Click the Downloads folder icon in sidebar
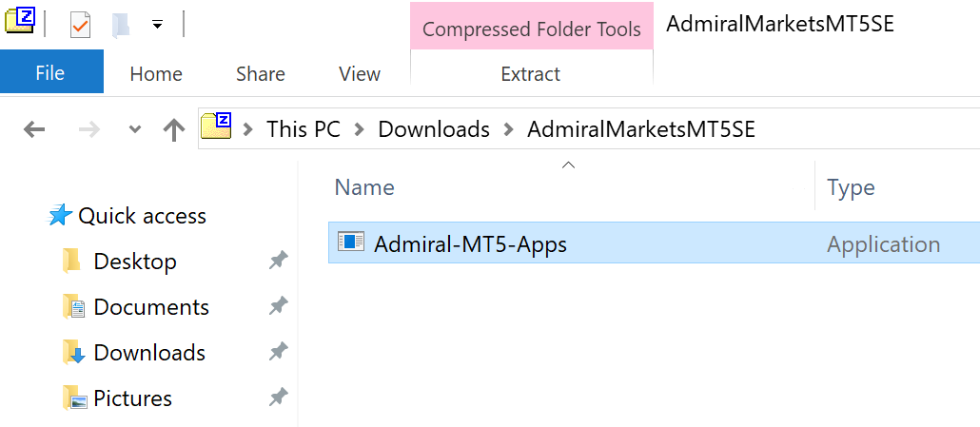The width and height of the screenshot is (980, 427). pos(74,353)
